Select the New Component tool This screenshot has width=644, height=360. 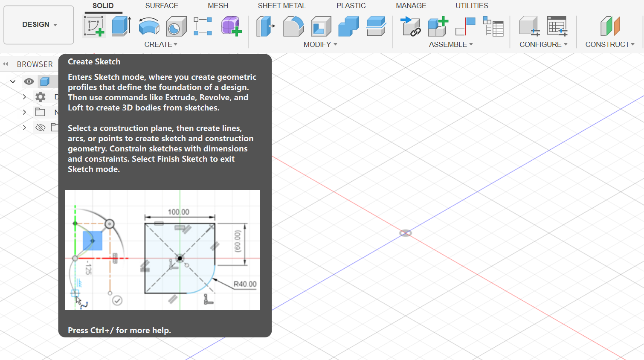click(438, 26)
